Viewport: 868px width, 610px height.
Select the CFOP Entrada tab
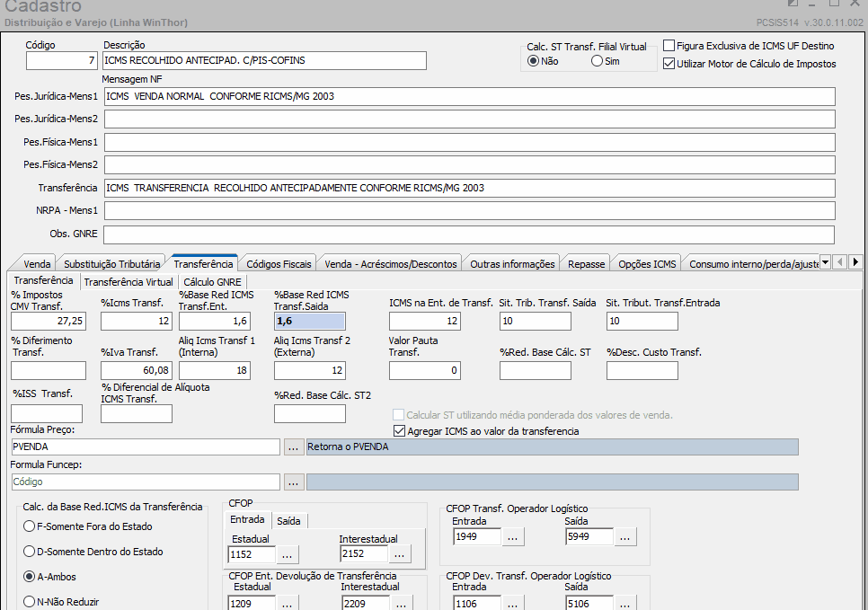(x=247, y=519)
